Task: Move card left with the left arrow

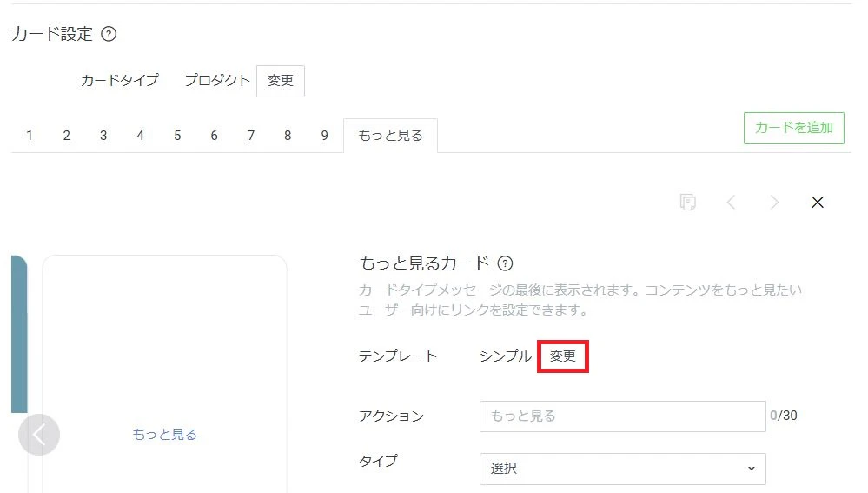Action: pyautogui.click(x=731, y=203)
